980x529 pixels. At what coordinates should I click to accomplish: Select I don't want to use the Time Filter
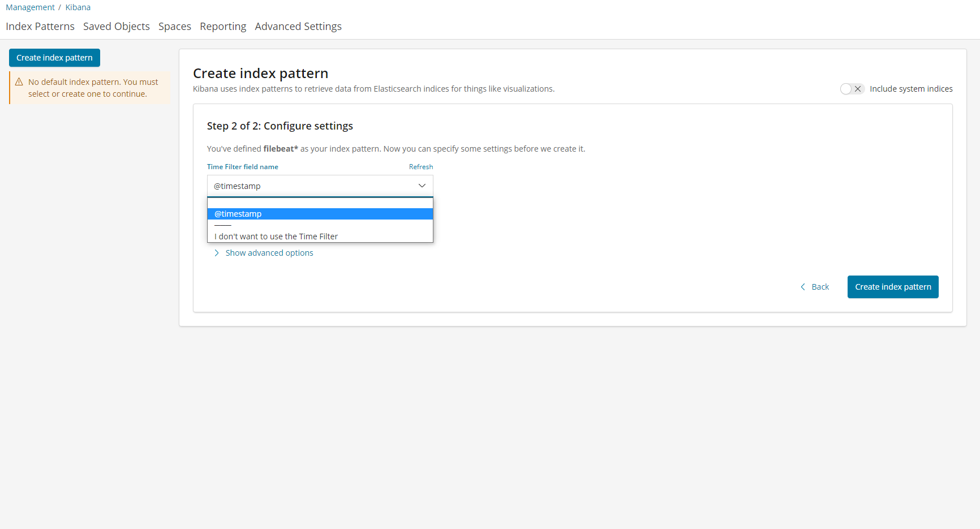320,236
